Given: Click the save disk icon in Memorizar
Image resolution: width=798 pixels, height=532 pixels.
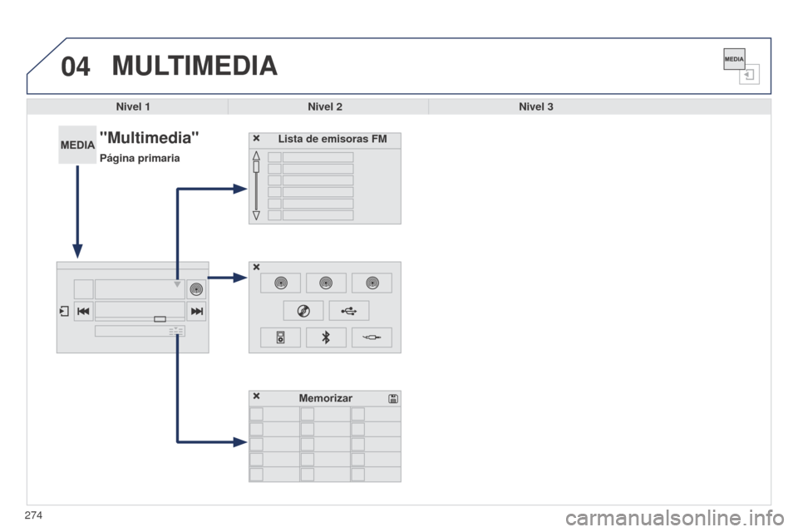Looking at the screenshot, I should (x=393, y=399).
